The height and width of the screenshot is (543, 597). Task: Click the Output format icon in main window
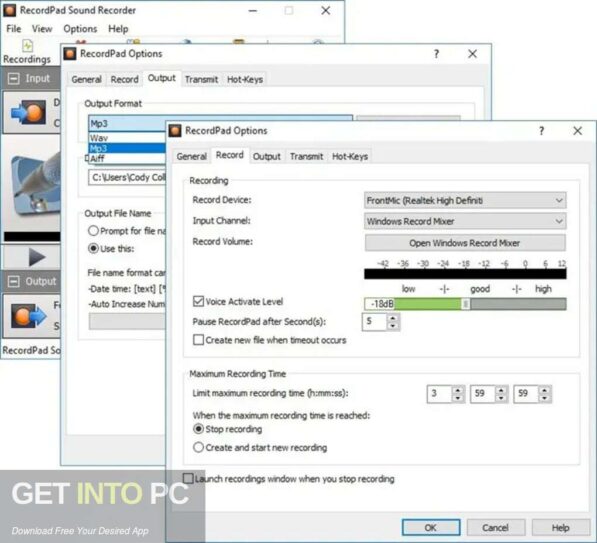29,316
